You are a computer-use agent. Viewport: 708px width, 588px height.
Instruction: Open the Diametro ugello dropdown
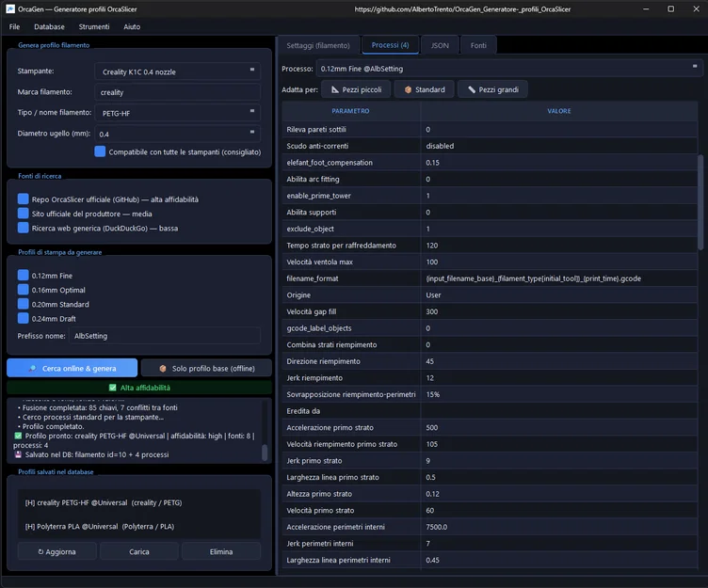177,134
